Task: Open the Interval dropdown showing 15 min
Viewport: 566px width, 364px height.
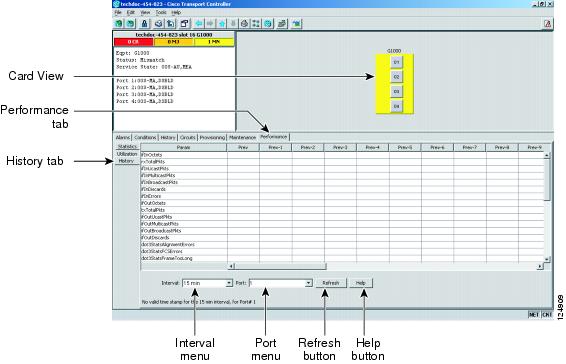Action: 207,283
